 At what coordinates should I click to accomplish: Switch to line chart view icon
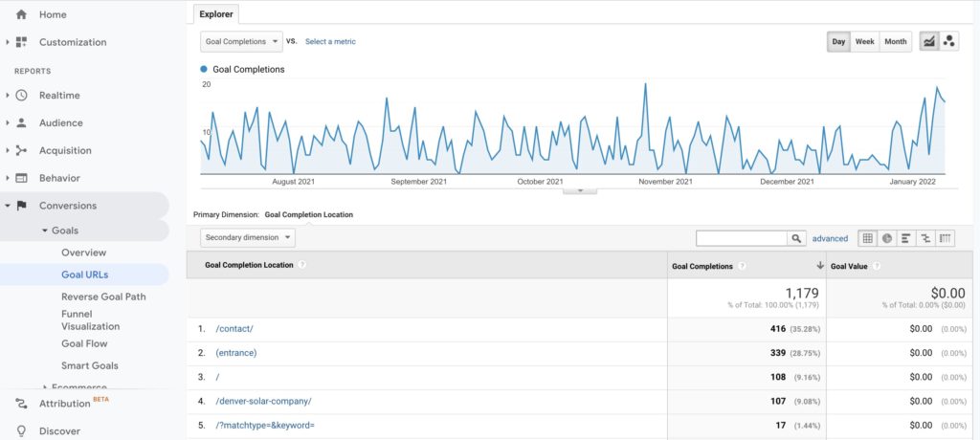929,41
